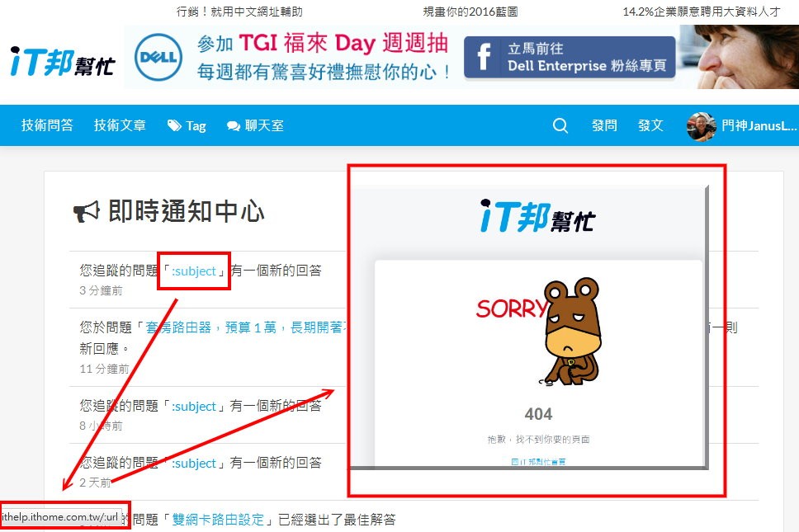The height and width of the screenshot is (532, 799).
Task: Click the first :subject link, 3 分鐘前
Action: point(194,271)
